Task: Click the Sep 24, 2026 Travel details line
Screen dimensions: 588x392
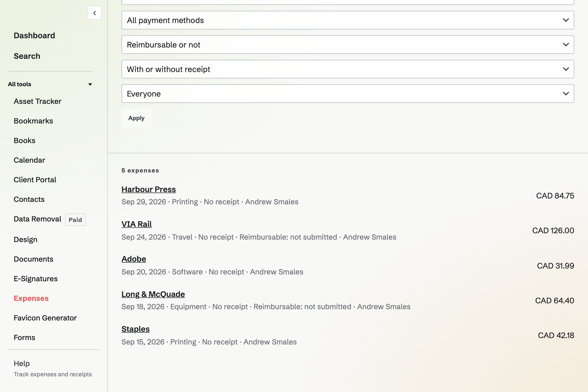Action: [259, 237]
